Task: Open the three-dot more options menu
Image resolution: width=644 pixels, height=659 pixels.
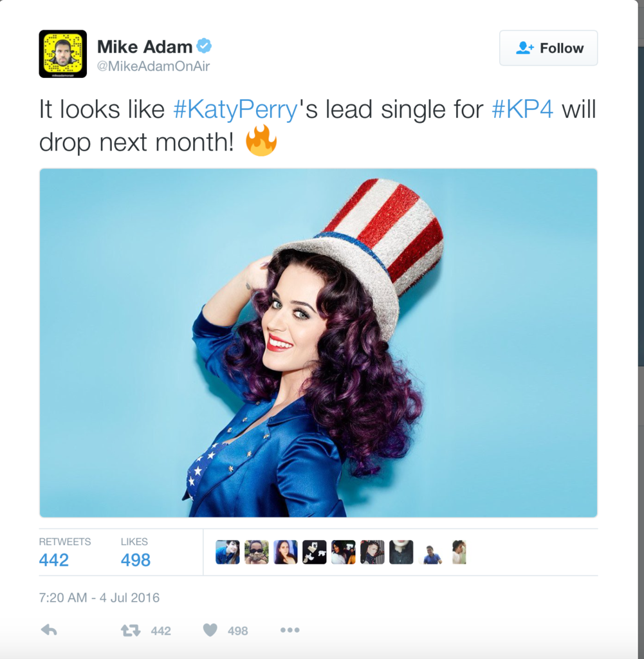Action: point(290,629)
